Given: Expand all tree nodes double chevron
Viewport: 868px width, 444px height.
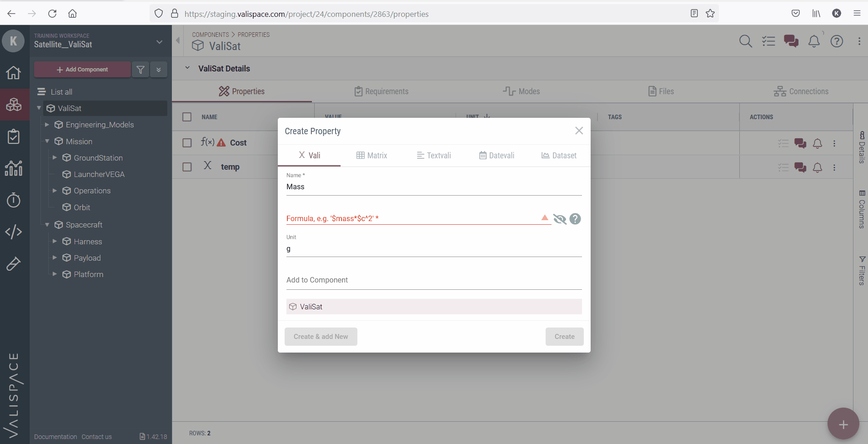Looking at the screenshot, I should click(x=159, y=70).
